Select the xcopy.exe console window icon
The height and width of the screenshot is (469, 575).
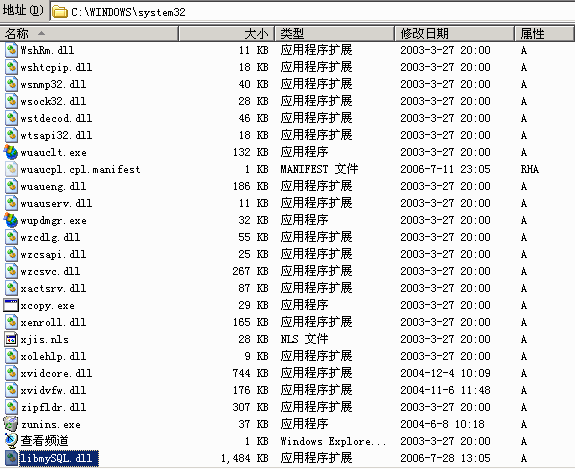(x=11, y=305)
